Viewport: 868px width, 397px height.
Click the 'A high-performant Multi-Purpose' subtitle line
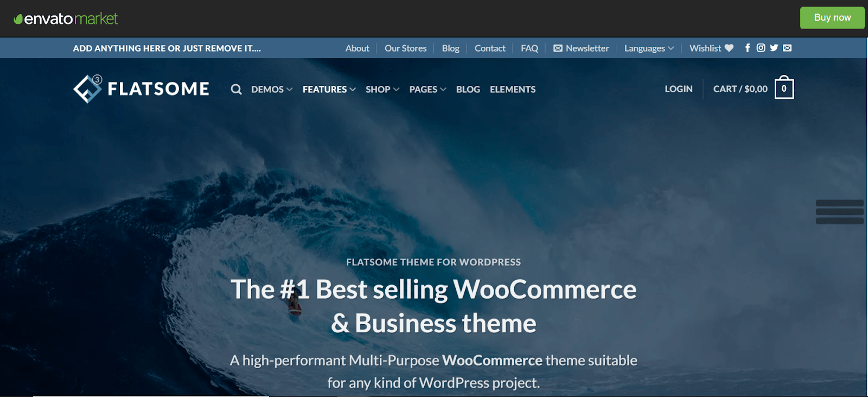pos(433,361)
